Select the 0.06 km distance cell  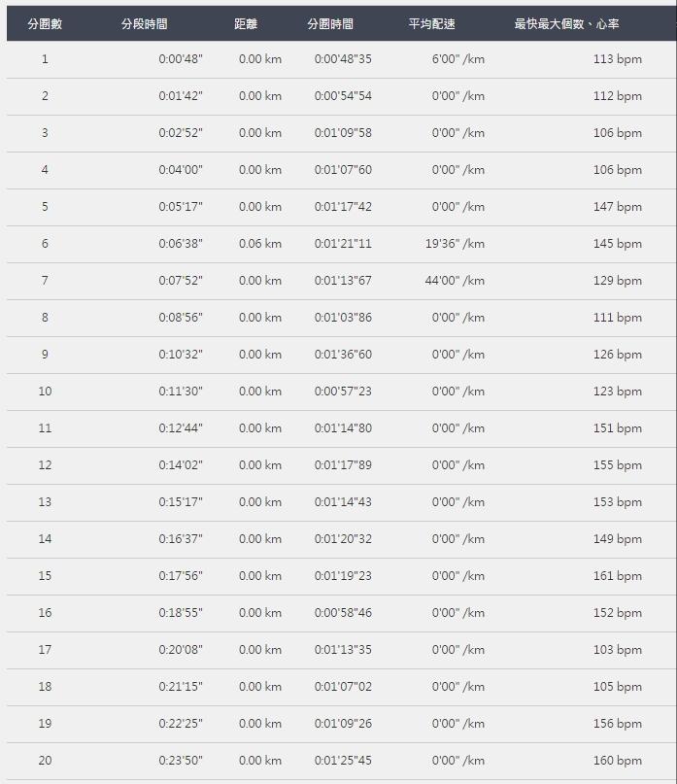click(x=260, y=244)
